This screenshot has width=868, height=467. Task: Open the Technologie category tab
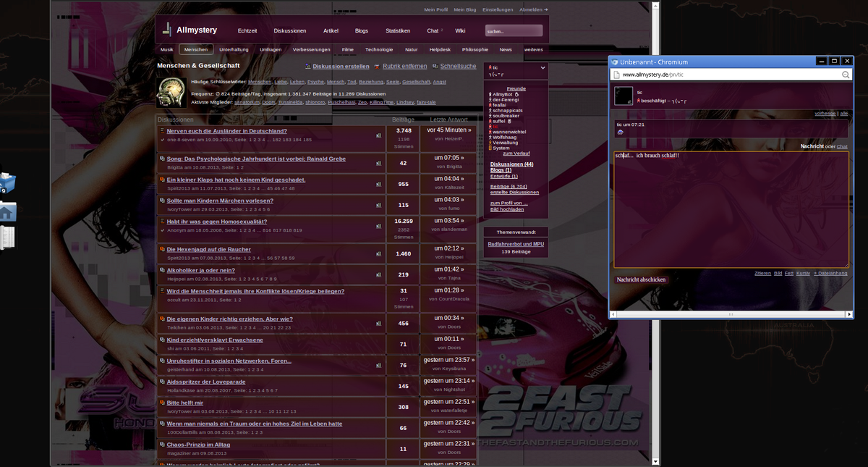click(379, 49)
